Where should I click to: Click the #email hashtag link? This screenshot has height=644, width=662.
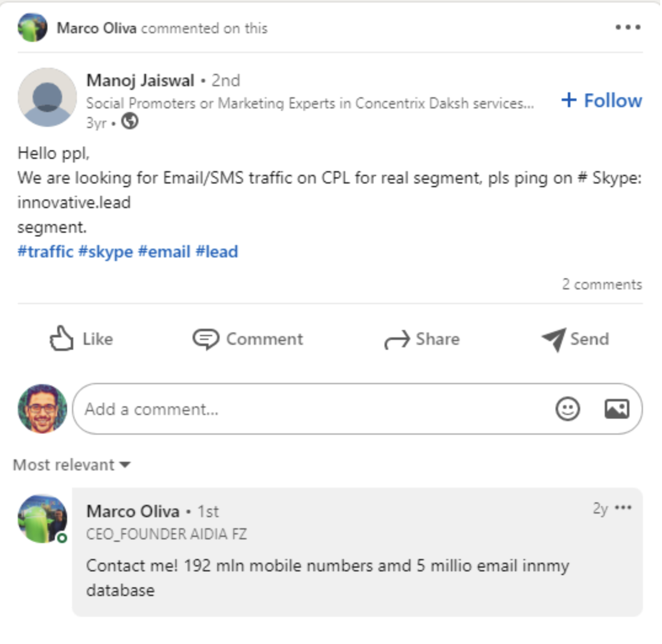pyautogui.click(x=164, y=252)
